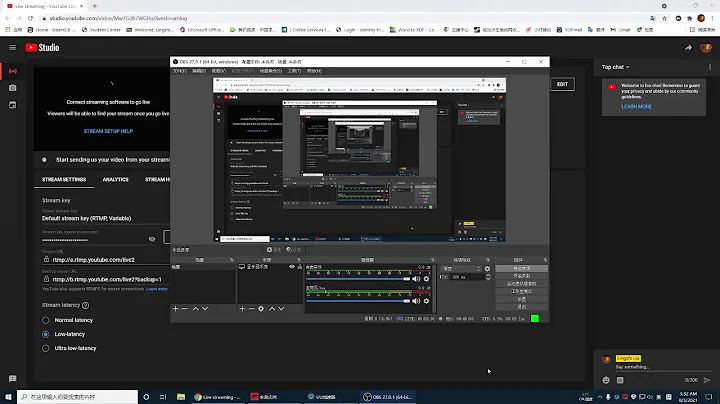
Task: Adjust the transition duration stepper arrows
Action: 488,277
